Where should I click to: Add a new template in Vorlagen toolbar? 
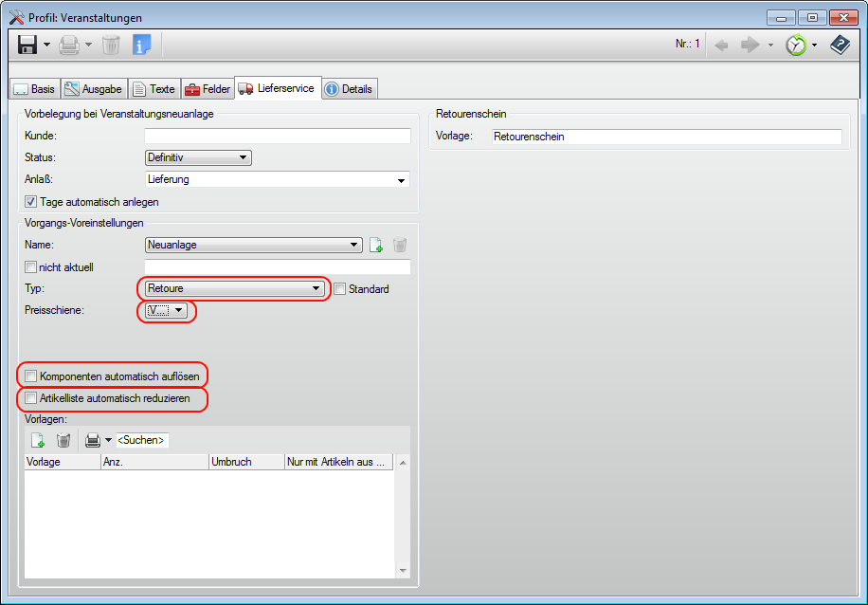pyautogui.click(x=38, y=440)
